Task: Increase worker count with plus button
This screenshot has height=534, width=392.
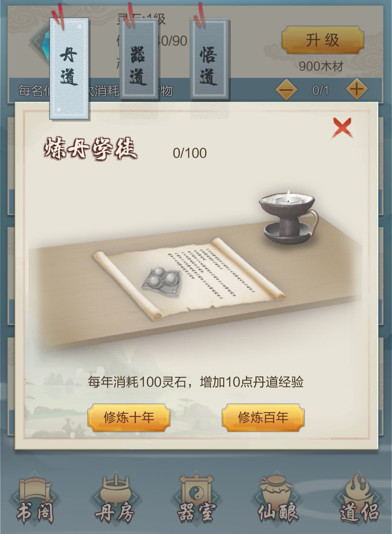Action: pyautogui.click(x=356, y=89)
